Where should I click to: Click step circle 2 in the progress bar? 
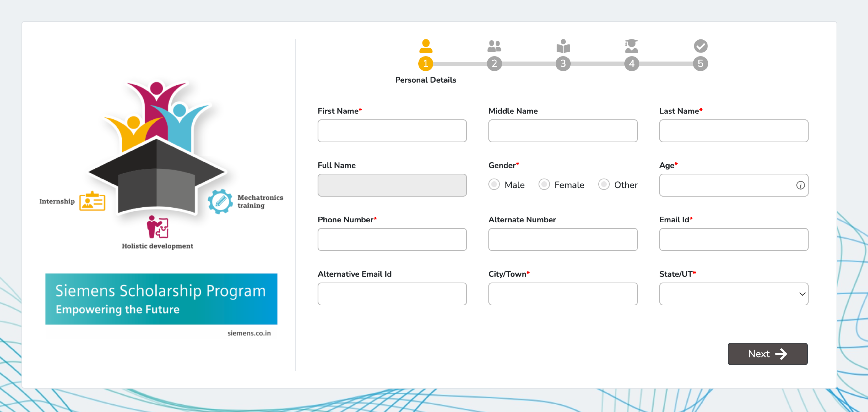click(494, 63)
